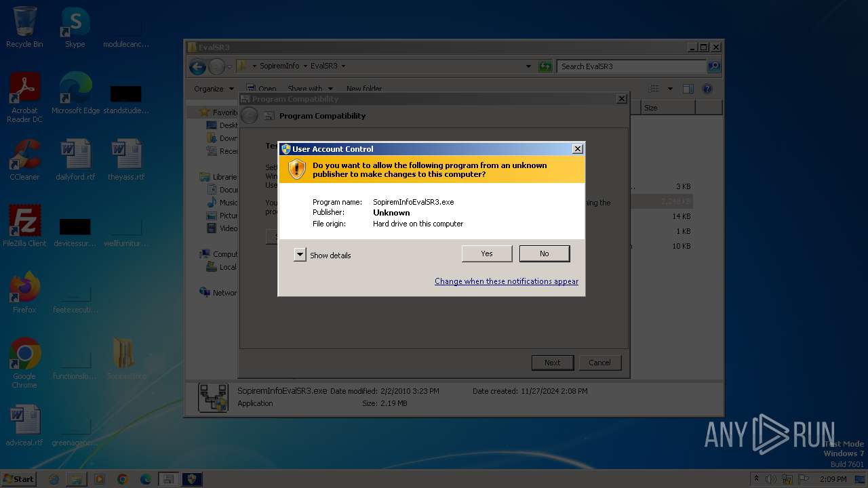
Task: Open Edge from the taskbar
Action: [146, 479]
